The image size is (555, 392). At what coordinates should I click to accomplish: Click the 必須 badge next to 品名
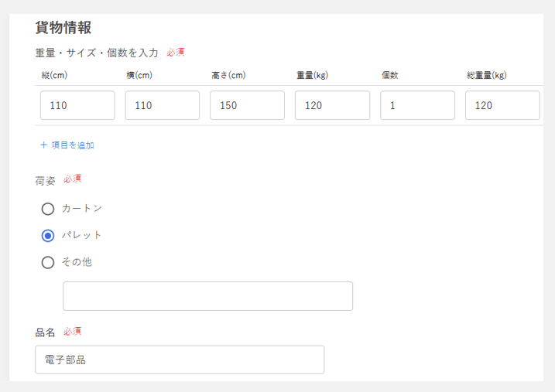72,332
